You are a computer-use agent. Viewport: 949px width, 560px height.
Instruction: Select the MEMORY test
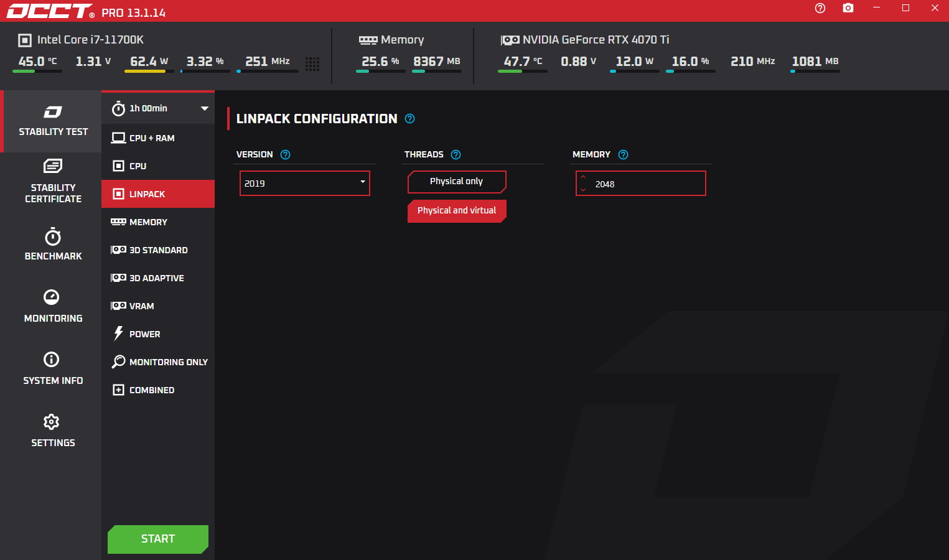point(158,222)
